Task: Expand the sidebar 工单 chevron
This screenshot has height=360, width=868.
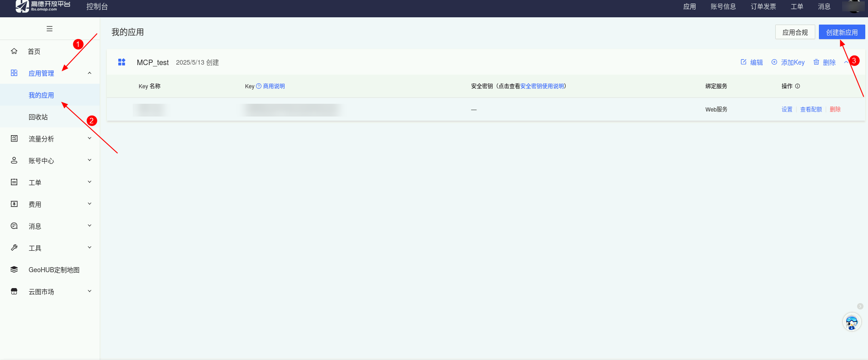Action: point(90,182)
